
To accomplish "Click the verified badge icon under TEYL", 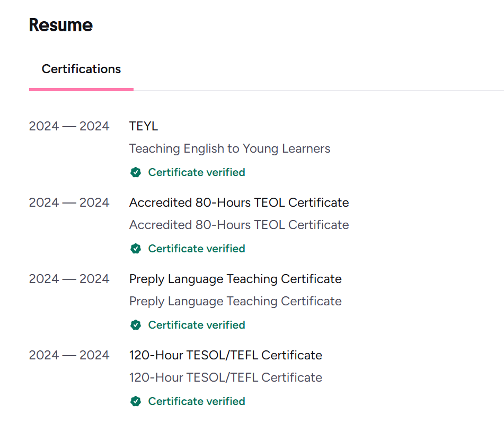I will point(136,172).
